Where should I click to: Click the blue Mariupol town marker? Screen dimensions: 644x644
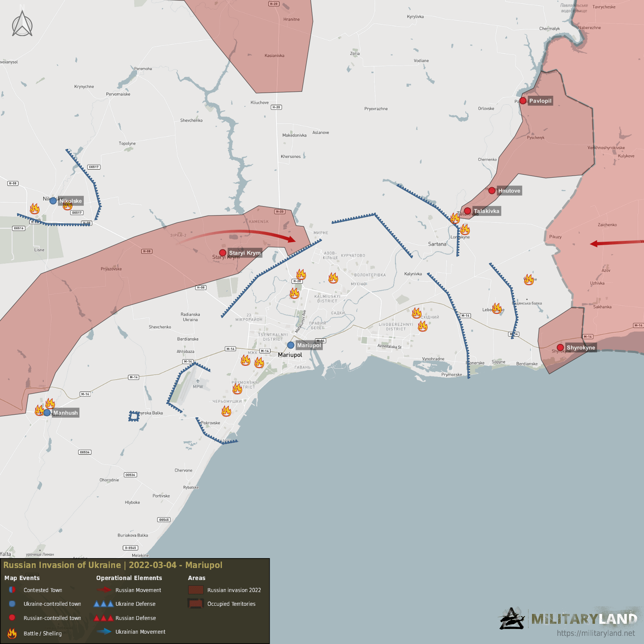pos(291,345)
